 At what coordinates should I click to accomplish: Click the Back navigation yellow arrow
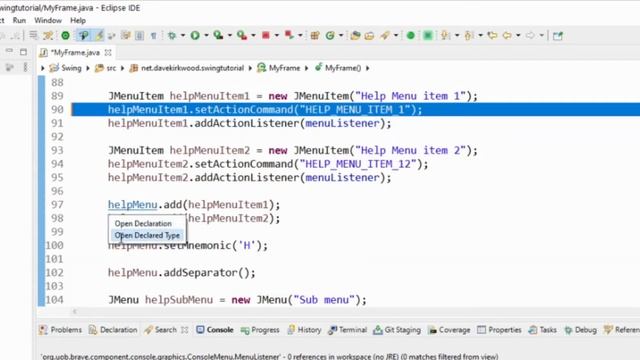click(x=507, y=36)
